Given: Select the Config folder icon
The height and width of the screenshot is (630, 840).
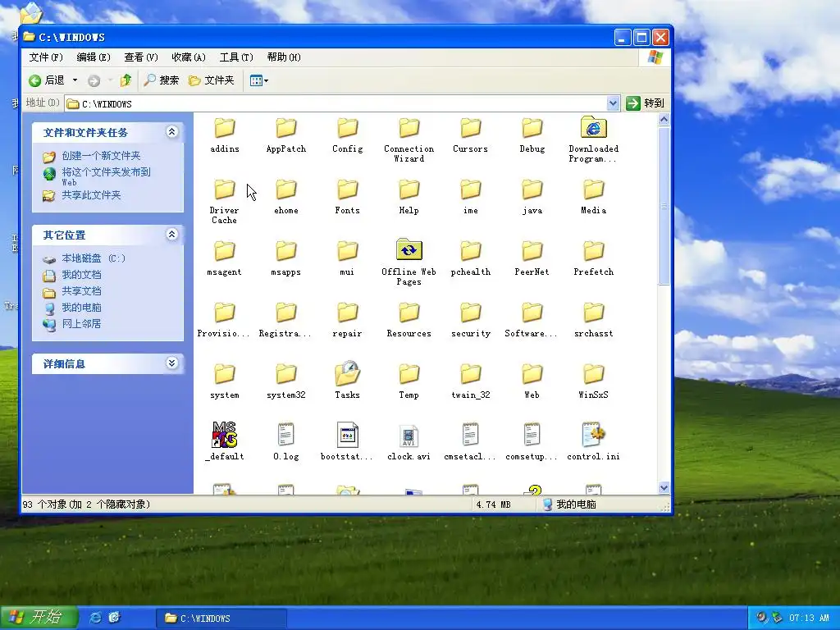Looking at the screenshot, I should pyautogui.click(x=347, y=129).
